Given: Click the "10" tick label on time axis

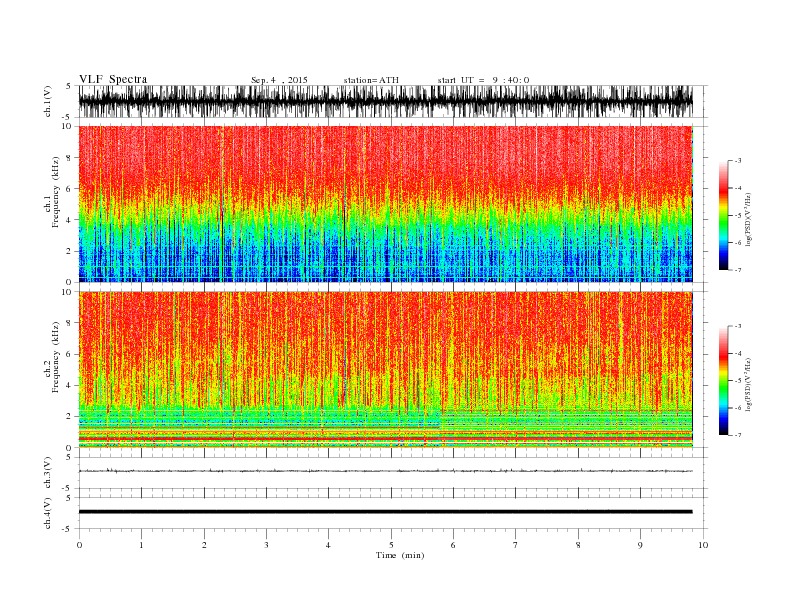Looking at the screenshot, I should (703, 545).
